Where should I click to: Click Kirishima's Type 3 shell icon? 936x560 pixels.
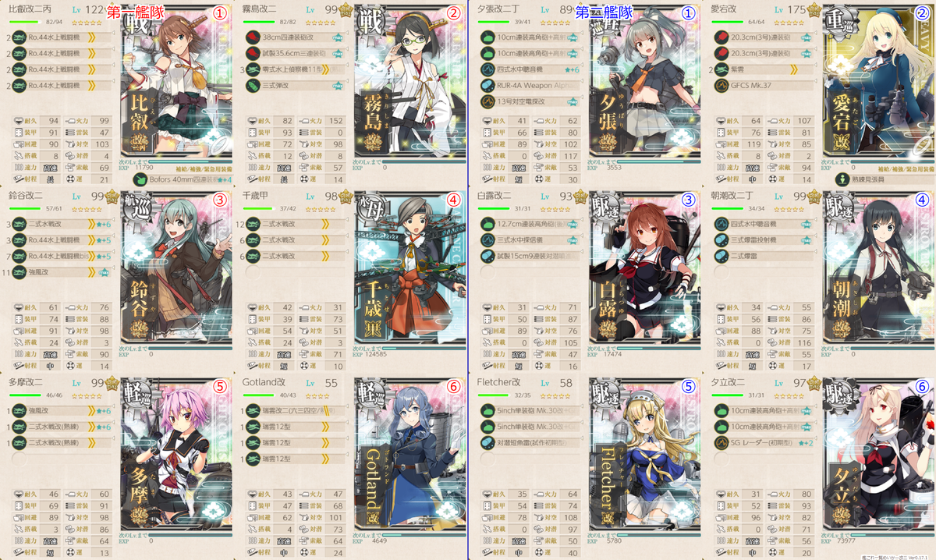pos(252,84)
